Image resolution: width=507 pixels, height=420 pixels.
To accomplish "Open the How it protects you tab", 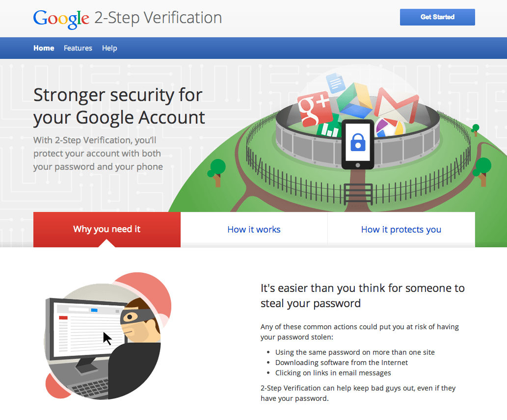I will 401,229.
